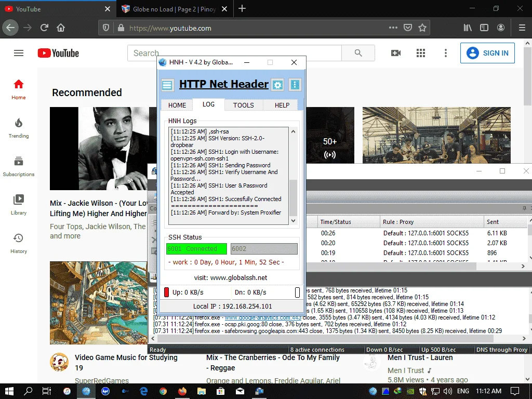Click the SIGN IN button
This screenshot has height=399, width=532.
pos(487,53)
